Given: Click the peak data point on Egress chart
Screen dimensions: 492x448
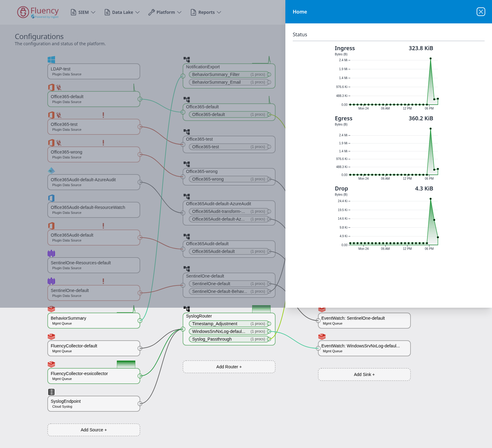Looking at the screenshot, I should pyautogui.click(x=430, y=129).
